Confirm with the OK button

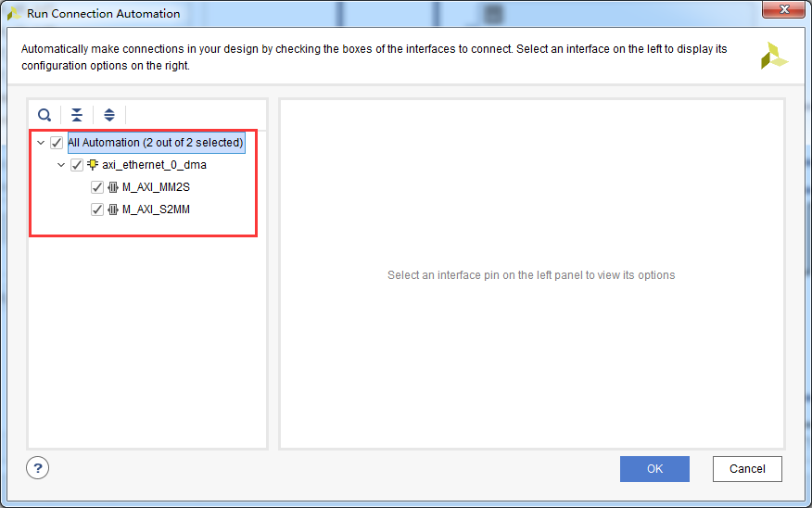coord(654,469)
